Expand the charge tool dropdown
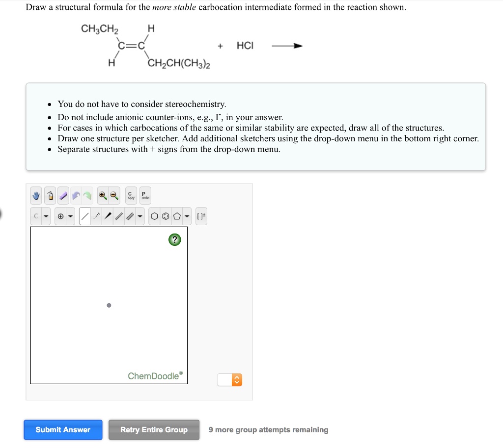The image size is (503, 448). (69, 216)
